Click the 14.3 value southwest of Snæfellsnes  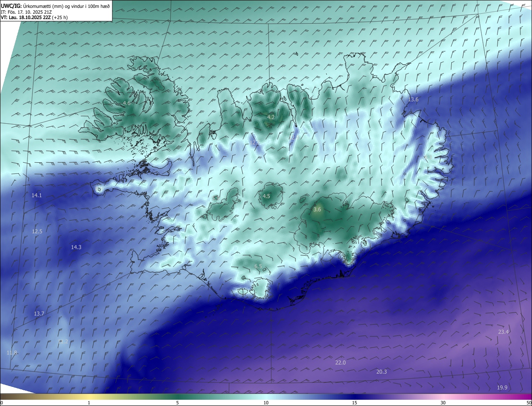(x=76, y=247)
